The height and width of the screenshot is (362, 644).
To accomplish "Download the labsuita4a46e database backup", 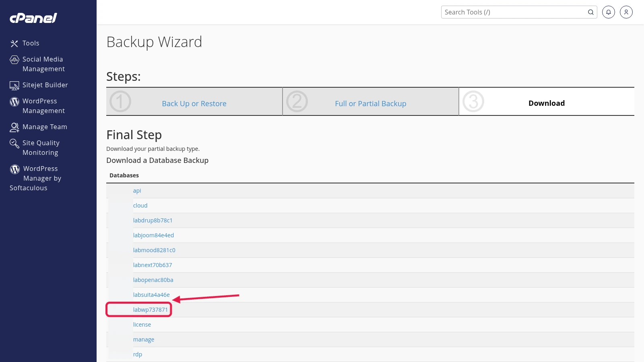I will pyautogui.click(x=151, y=295).
